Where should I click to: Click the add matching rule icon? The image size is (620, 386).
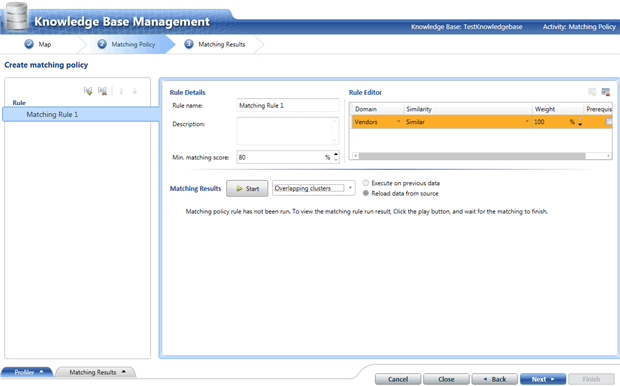88,91
